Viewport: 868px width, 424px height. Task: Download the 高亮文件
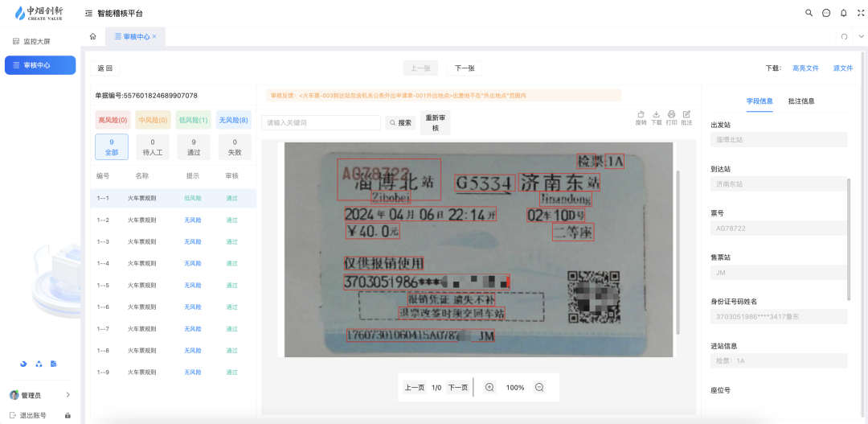[805, 68]
